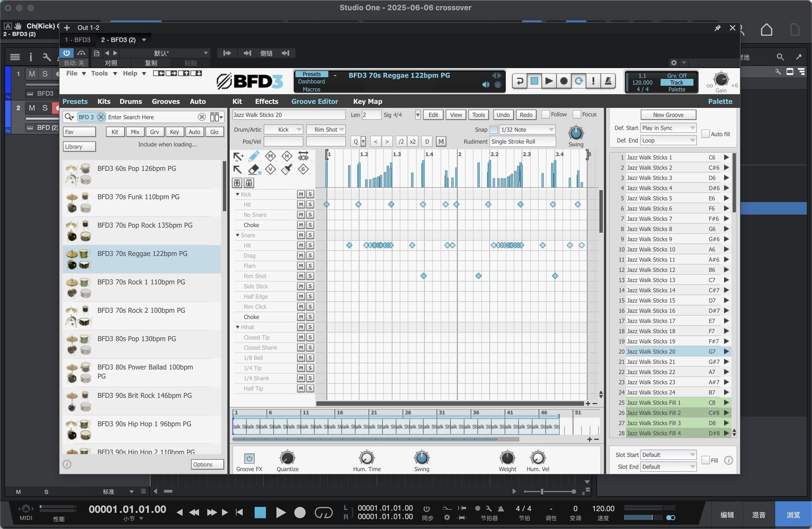Choose the add/remove selection arrow tool
Viewport: 812px width, 529px height.
click(239, 156)
